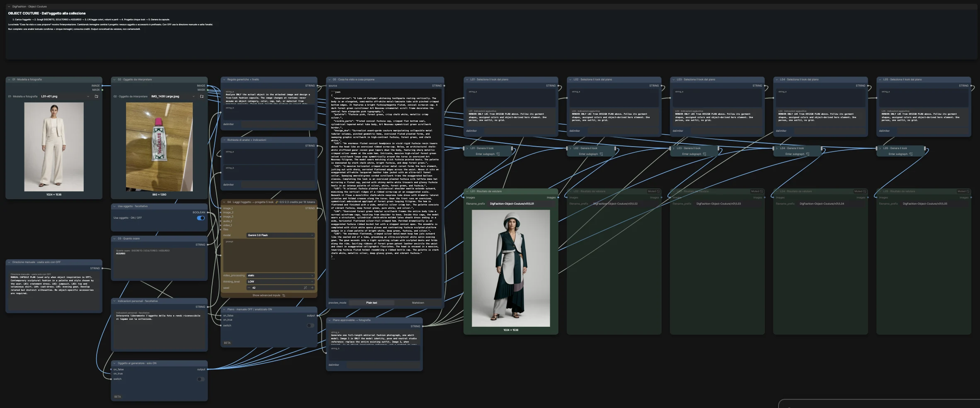Click Muted badge on L05 Risultato da valutare

coord(963,191)
